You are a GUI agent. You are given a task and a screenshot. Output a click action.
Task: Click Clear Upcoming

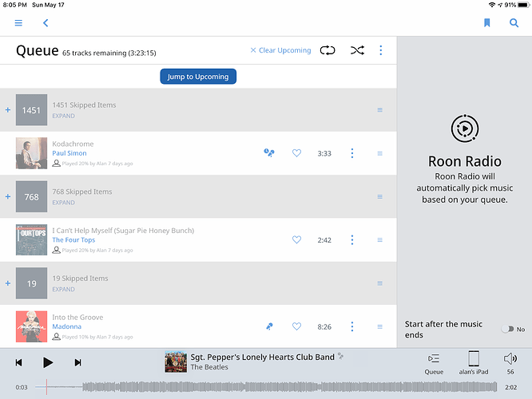280,50
